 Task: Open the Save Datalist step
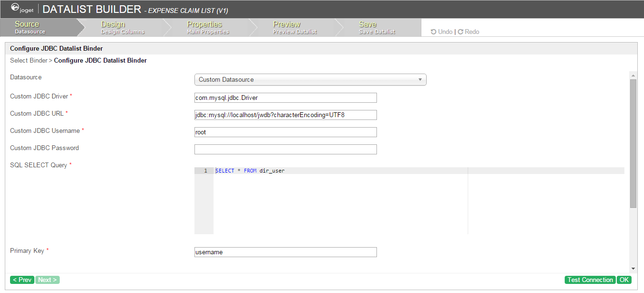[376, 28]
